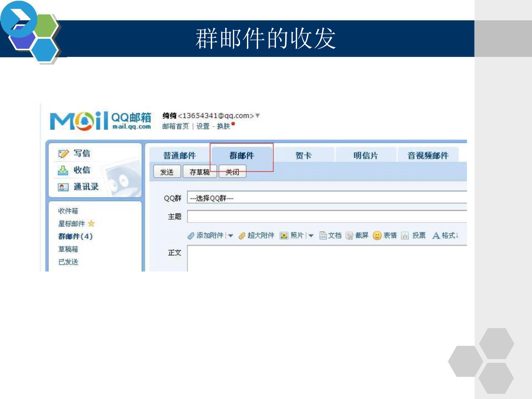Click the 收信 label in sidebar
The image size is (532, 399).
click(x=82, y=170)
